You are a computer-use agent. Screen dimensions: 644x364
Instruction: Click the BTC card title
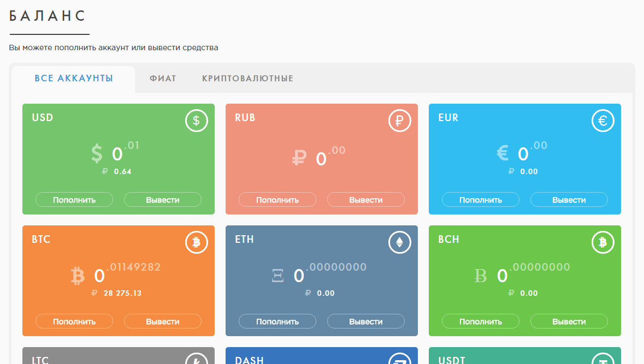pos(41,239)
